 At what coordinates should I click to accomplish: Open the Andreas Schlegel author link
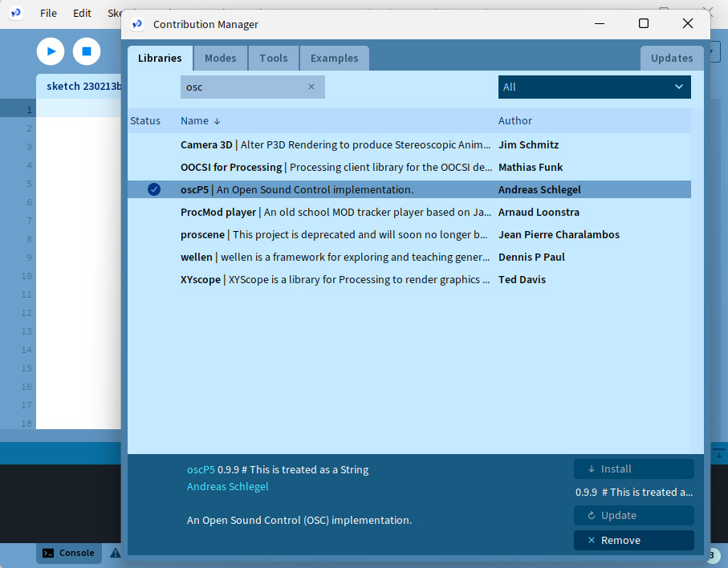tap(227, 486)
